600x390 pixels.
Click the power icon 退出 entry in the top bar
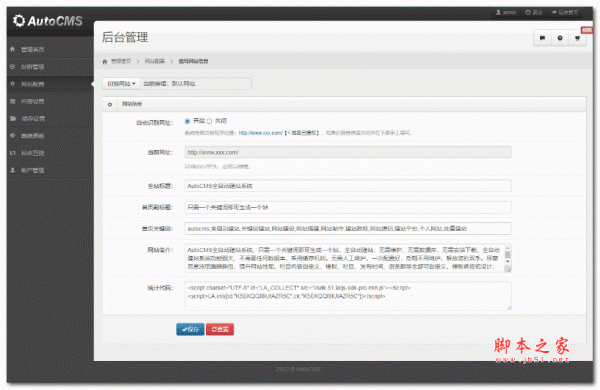534,12
